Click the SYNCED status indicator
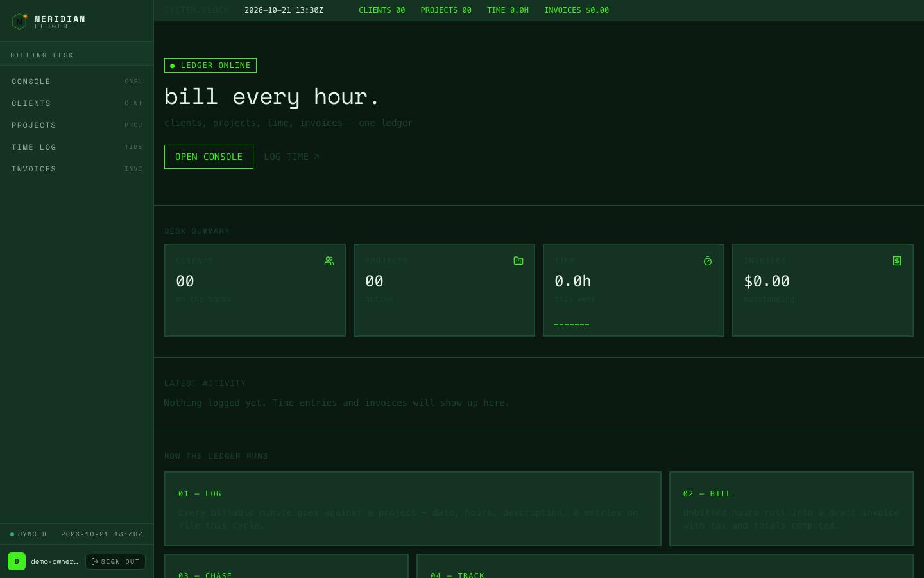The width and height of the screenshot is (924, 578). 28,534
